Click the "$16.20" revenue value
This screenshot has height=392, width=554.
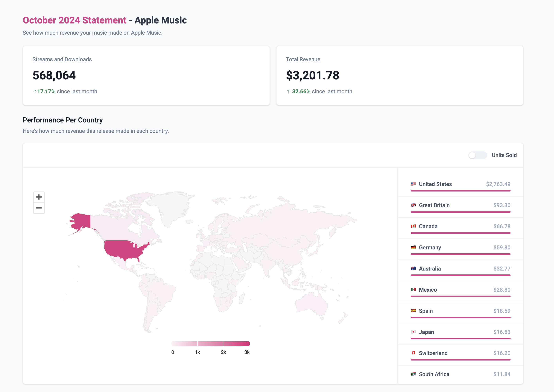click(x=502, y=353)
